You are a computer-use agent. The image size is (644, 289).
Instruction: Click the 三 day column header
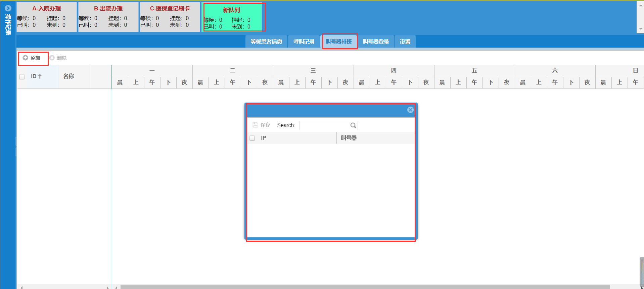coord(313,70)
